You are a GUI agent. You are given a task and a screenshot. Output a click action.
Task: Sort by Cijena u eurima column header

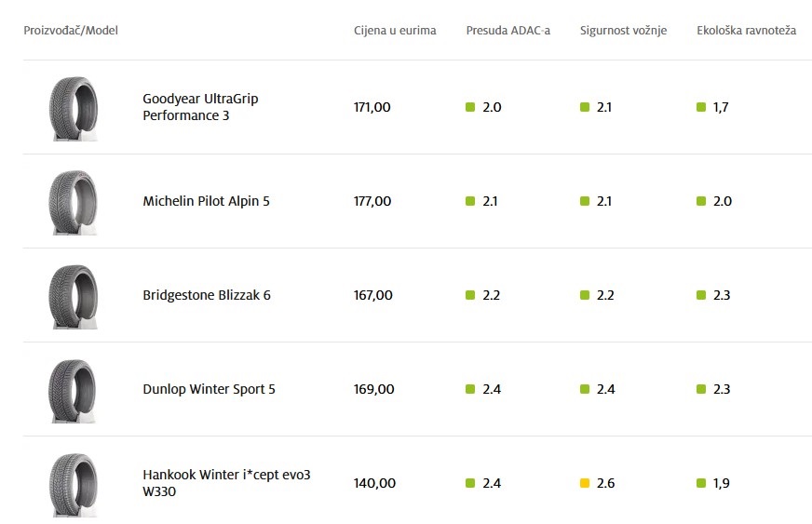[x=395, y=31]
